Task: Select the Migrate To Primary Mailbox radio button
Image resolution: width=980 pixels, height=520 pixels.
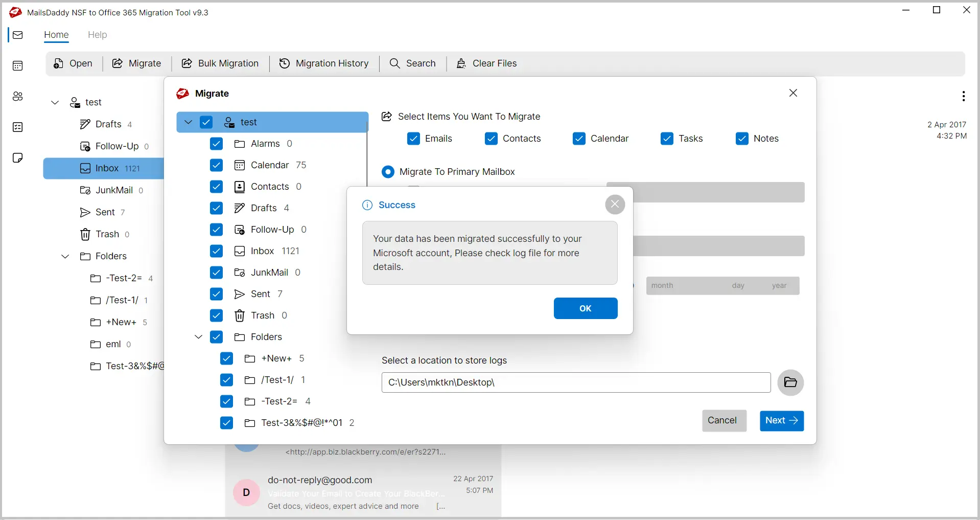Action: click(388, 171)
